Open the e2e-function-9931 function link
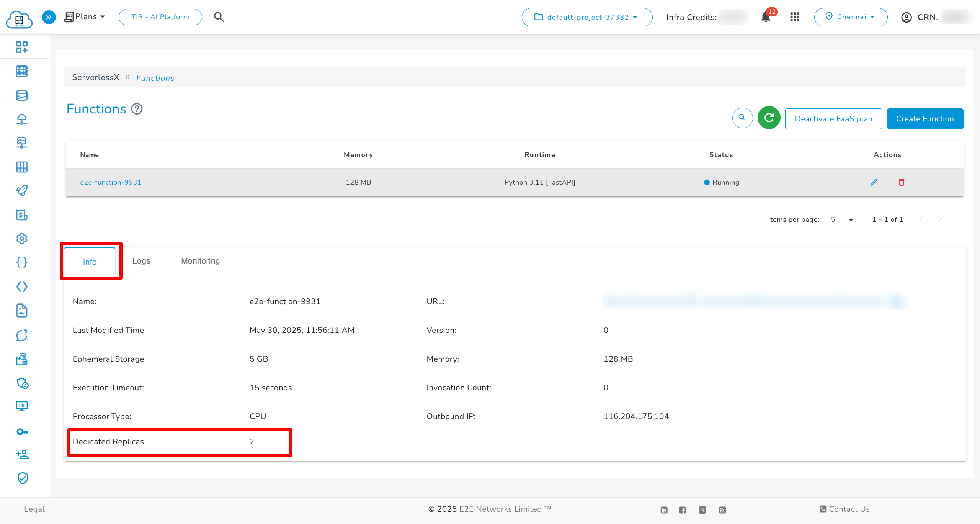 click(x=111, y=182)
